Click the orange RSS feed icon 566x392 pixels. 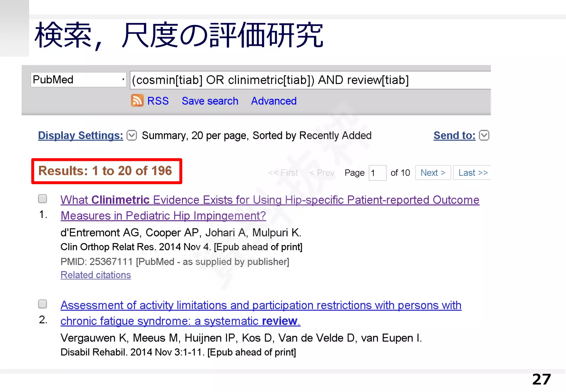click(x=137, y=100)
